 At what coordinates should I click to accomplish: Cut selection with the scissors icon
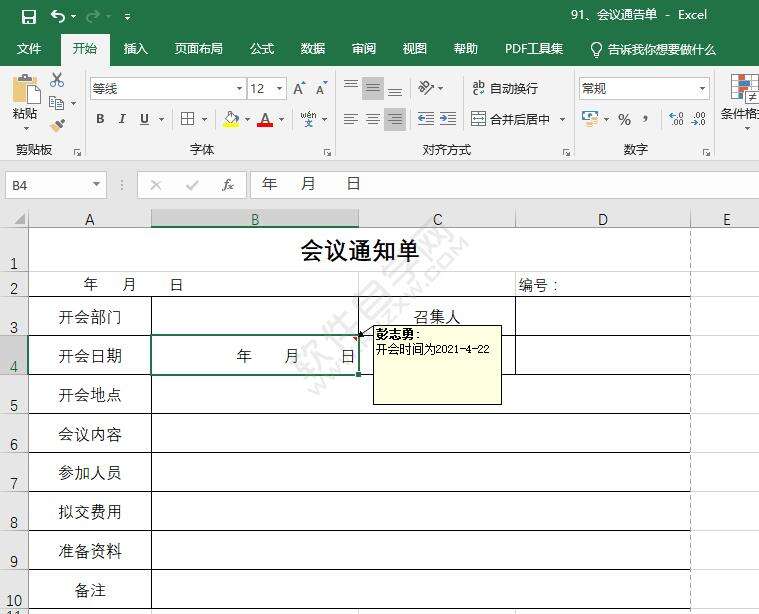click(57, 80)
